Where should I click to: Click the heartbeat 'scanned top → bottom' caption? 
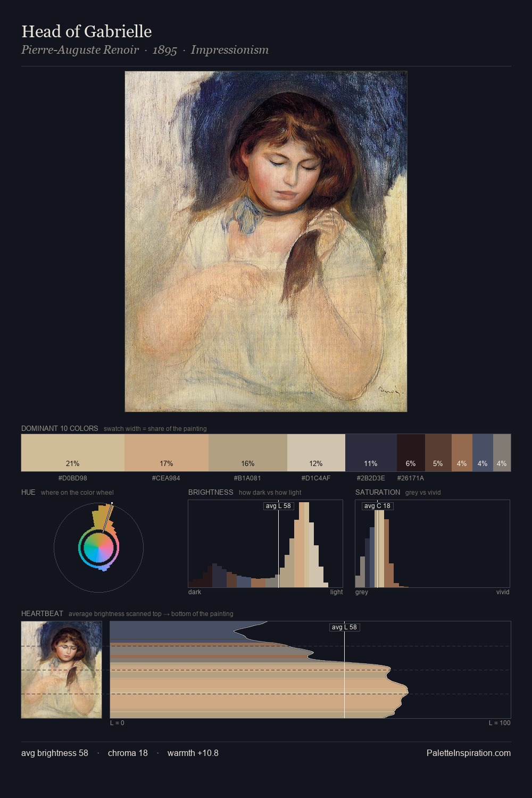pyautogui.click(x=151, y=614)
